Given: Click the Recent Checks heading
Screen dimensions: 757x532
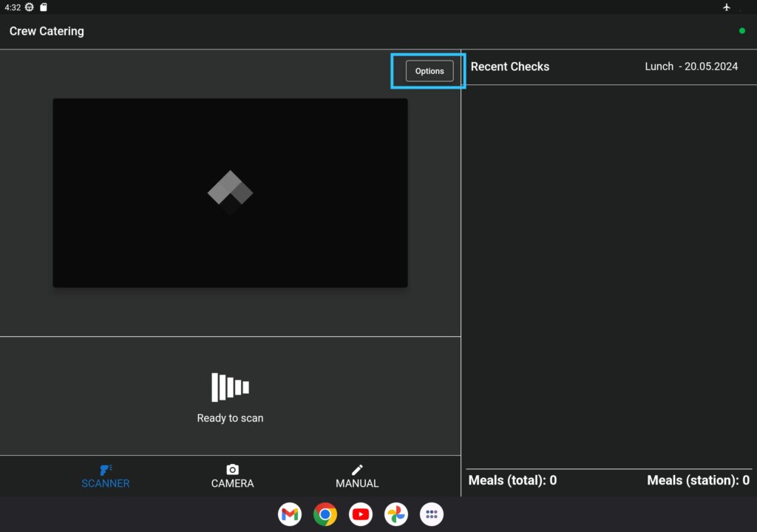Looking at the screenshot, I should (x=510, y=66).
